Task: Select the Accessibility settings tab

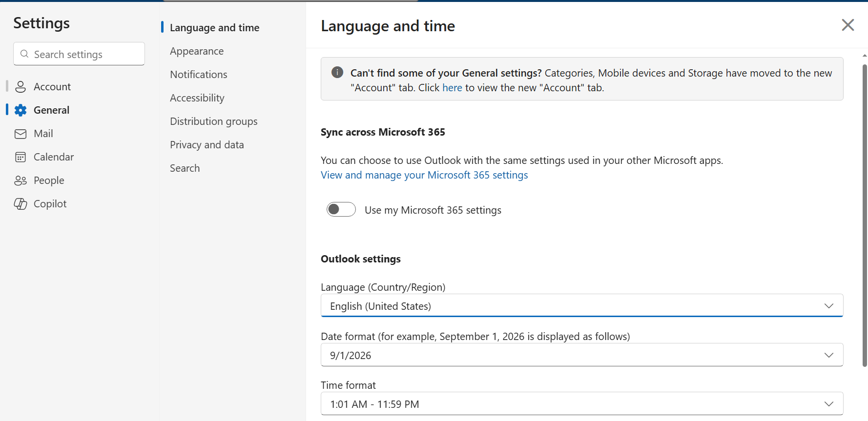Action: click(x=197, y=98)
